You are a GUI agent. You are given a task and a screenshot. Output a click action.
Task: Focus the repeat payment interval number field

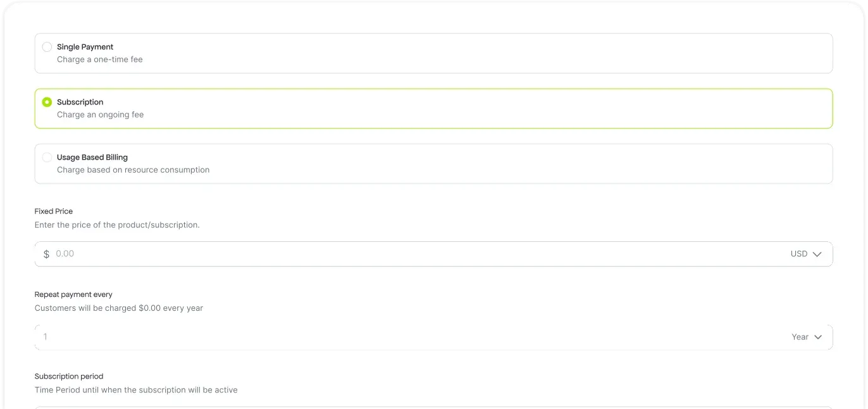tap(380, 337)
